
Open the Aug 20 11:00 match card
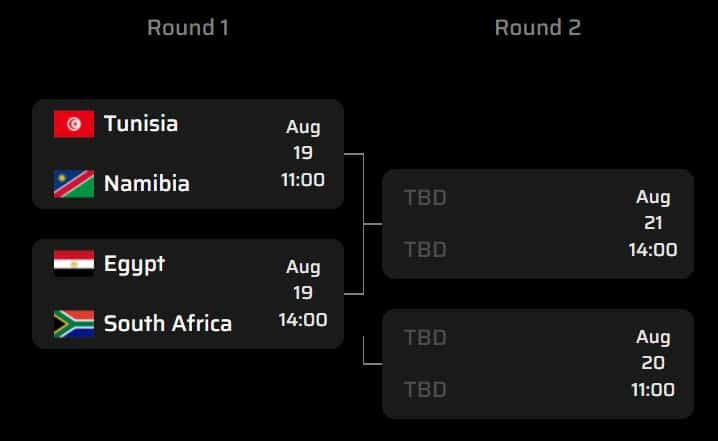point(538,364)
